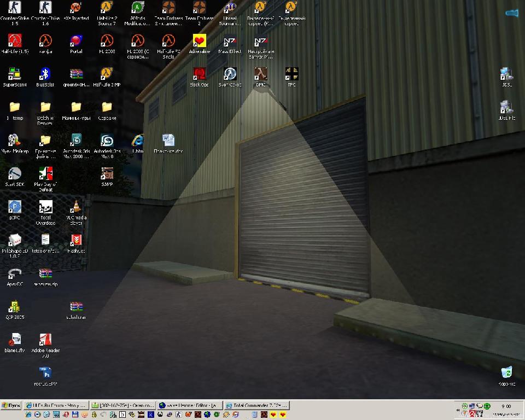
Task: Open the MilkShape 3D 1.8.2 shortcut
Action: click(15, 246)
